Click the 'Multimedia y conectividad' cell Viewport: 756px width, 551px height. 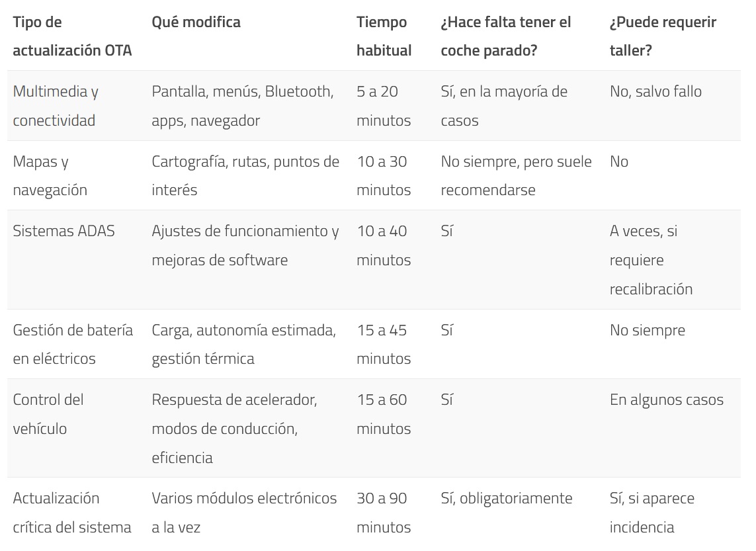click(56, 106)
